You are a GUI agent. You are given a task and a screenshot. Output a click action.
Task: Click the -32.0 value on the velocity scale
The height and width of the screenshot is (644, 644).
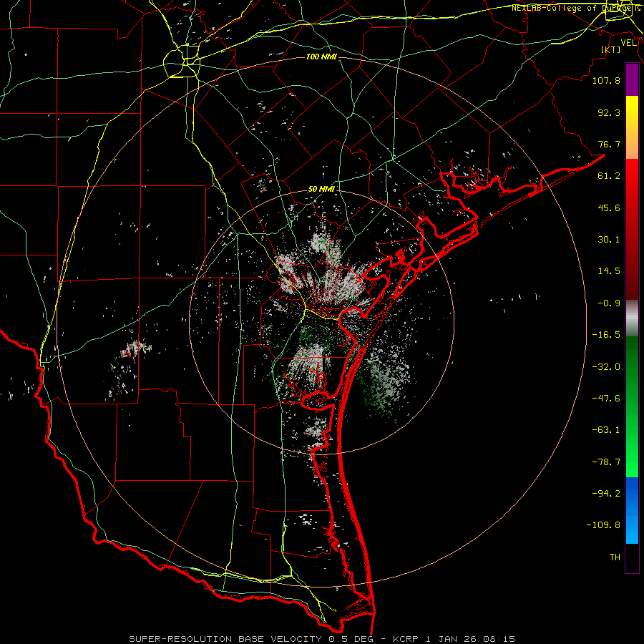point(606,367)
